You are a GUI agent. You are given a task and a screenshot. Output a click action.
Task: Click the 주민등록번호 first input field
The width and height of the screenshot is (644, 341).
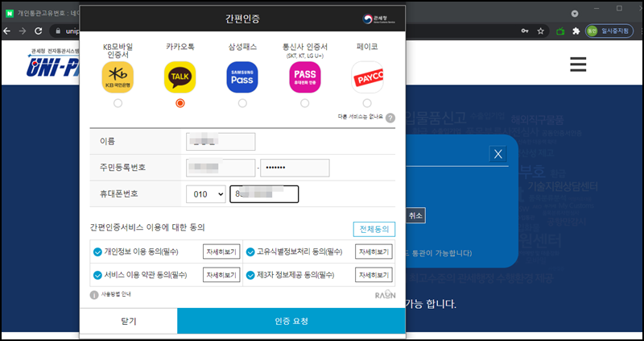click(x=221, y=168)
